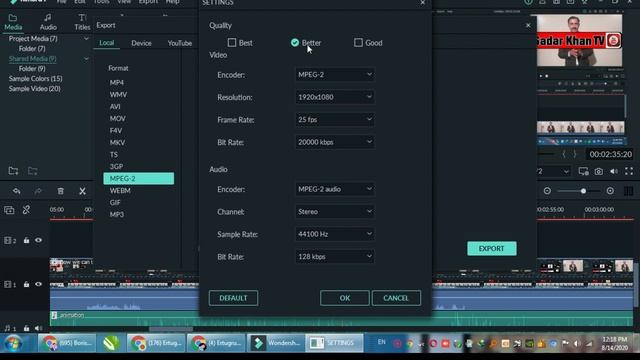Screen dimensions: 640x360
Task: Click the display settings monitor icon
Action: click(x=583, y=171)
